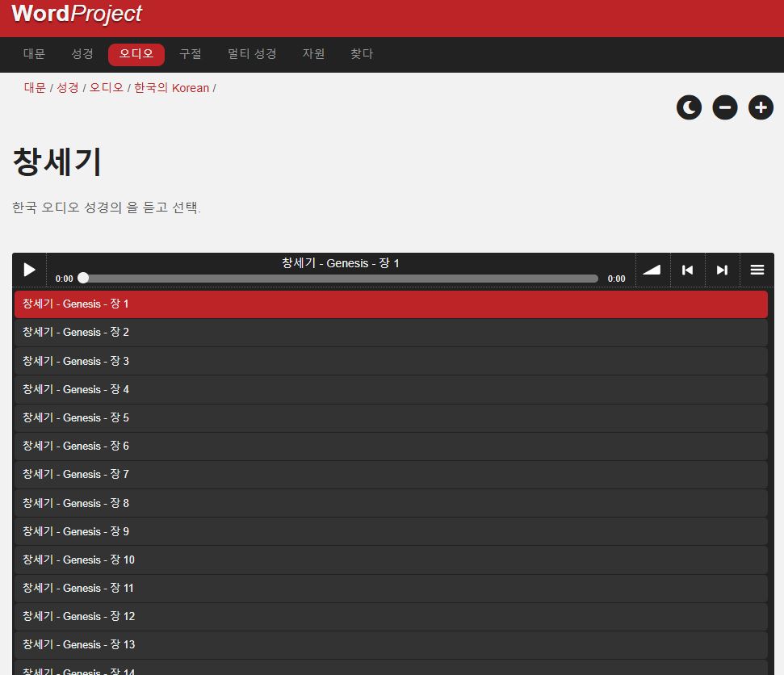Toggle the currently highlighted chapter selection
This screenshot has height=675, width=784.
pos(391,304)
